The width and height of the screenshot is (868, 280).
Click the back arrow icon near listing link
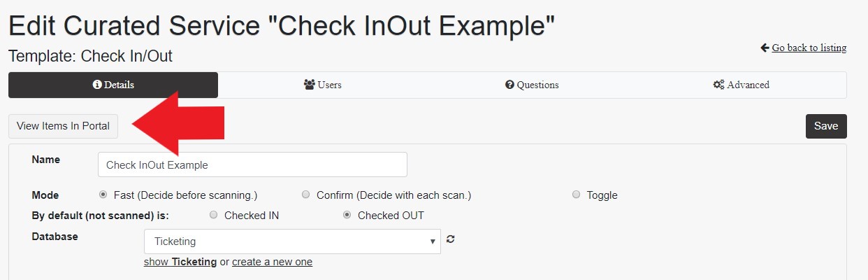pos(765,48)
